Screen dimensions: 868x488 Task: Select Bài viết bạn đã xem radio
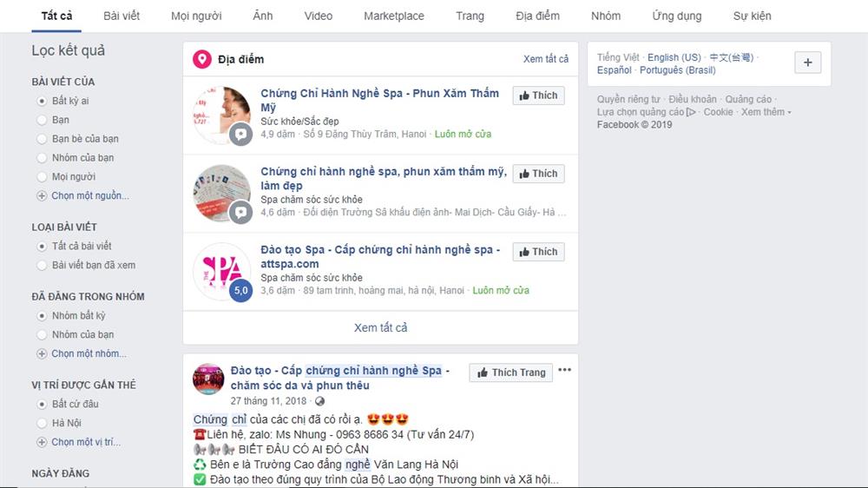pos(42,266)
